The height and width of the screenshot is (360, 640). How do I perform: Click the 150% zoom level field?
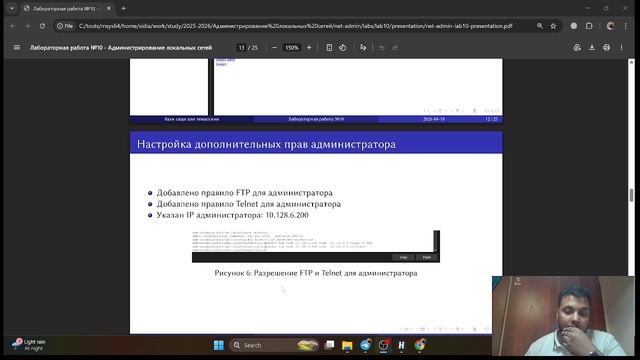tap(292, 48)
